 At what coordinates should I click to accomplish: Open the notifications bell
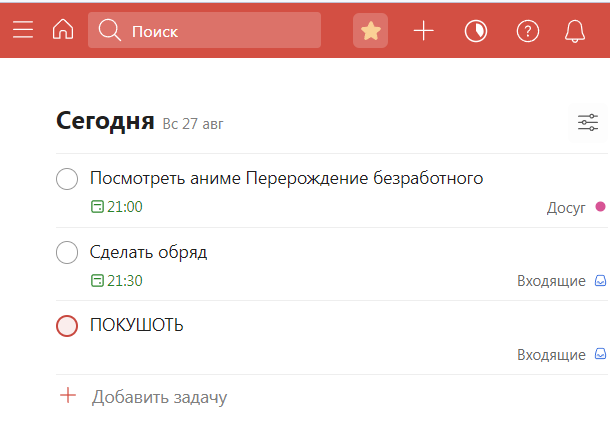click(575, 31)
